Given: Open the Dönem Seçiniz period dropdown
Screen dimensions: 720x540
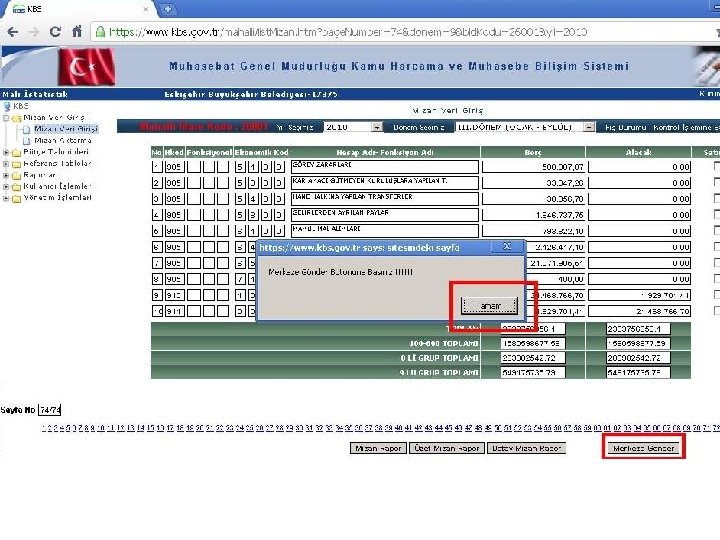Looking at the screenshot, I should (x=525, y=127).
